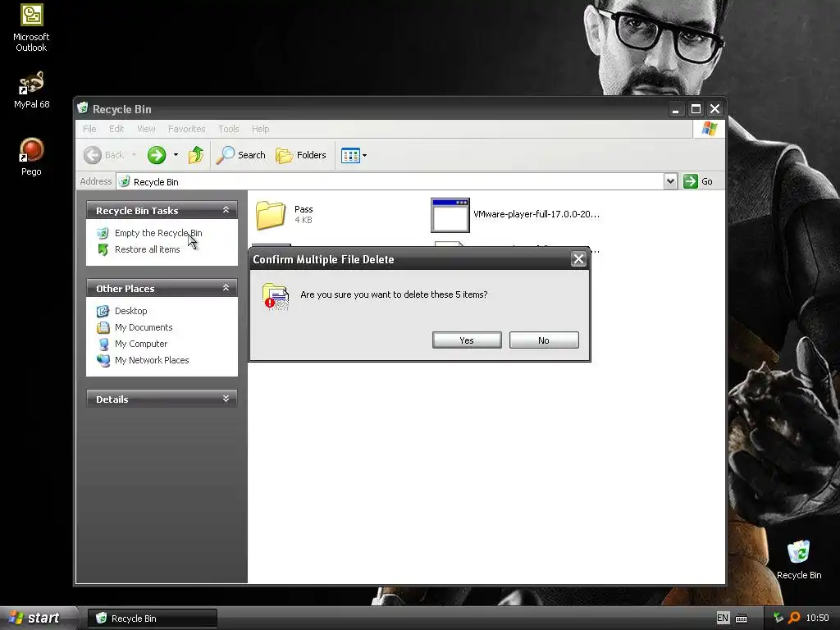Viewport: 840px width, 630px height.
Task: Minimize the Recycle Bin window
Action: tap(676, 109)
